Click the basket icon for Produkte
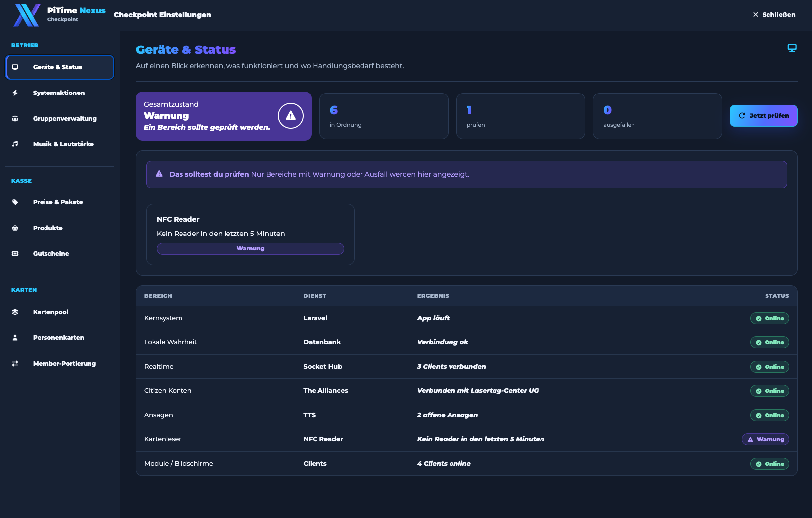812x518 pixels. tap(15, 228)
